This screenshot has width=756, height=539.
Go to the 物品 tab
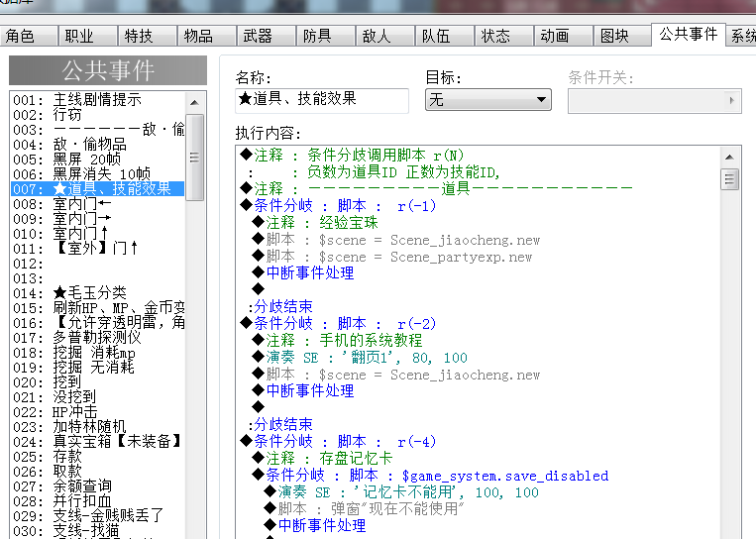[207, 36]
